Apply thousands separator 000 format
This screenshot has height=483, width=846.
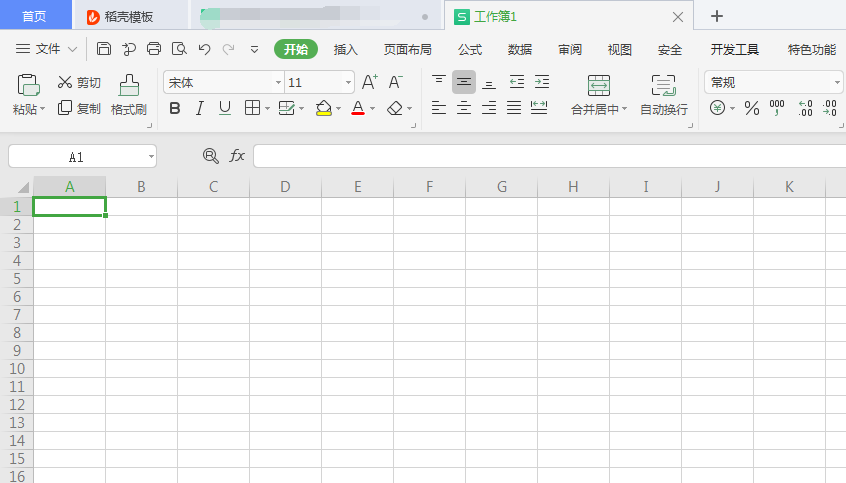(x=777, y=108)
